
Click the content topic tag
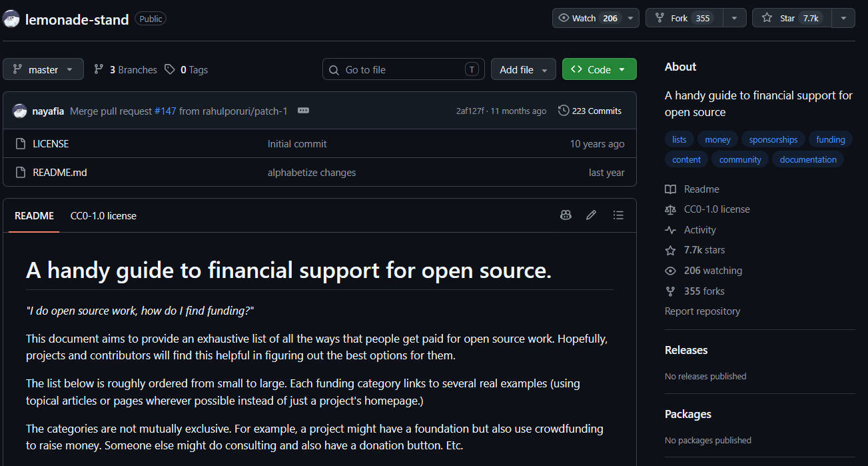point(687,159)
